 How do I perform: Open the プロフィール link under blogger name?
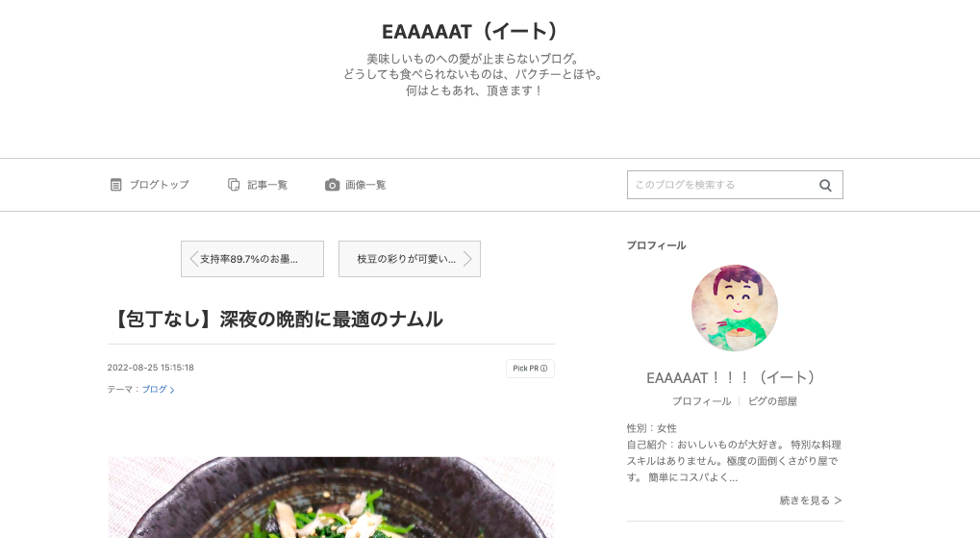(701, 401)
